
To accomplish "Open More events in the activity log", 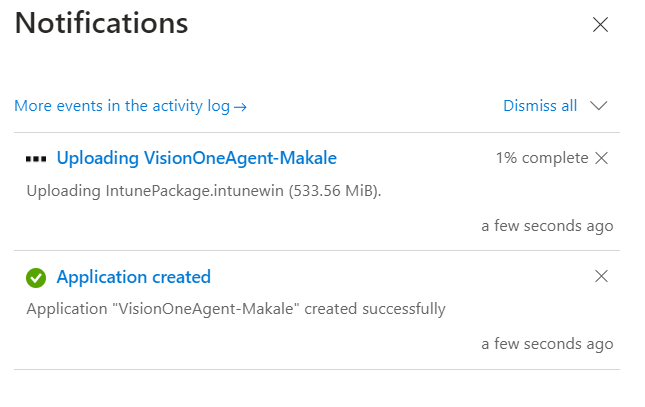I will pyautogui.click(x=130, y=106).
